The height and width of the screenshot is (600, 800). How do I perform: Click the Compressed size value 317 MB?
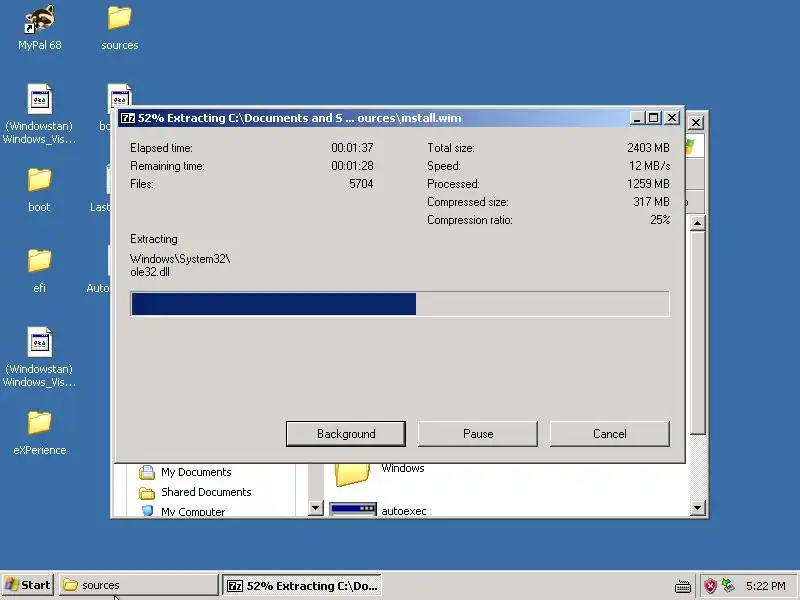tap(651, 202)
